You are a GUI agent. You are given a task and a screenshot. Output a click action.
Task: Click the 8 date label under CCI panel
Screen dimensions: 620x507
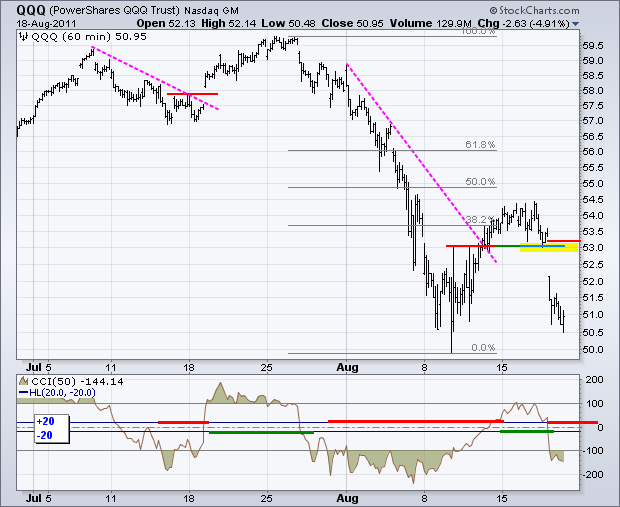424,498
